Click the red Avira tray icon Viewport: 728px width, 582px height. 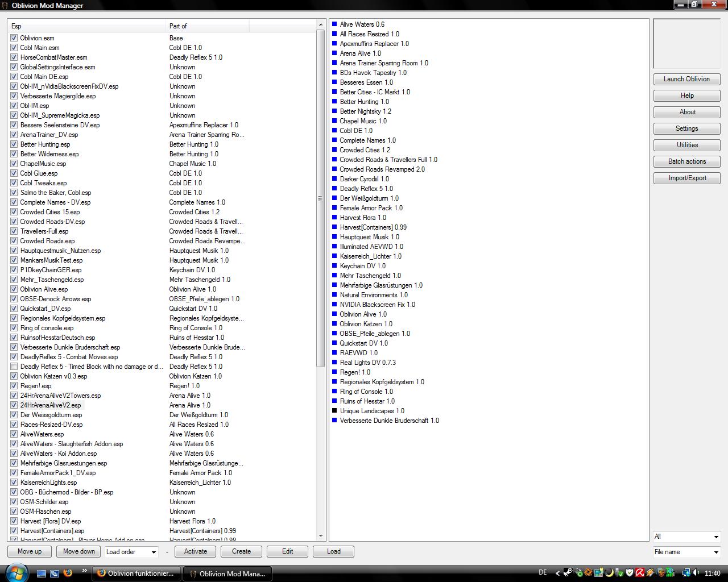click(640, 573)
